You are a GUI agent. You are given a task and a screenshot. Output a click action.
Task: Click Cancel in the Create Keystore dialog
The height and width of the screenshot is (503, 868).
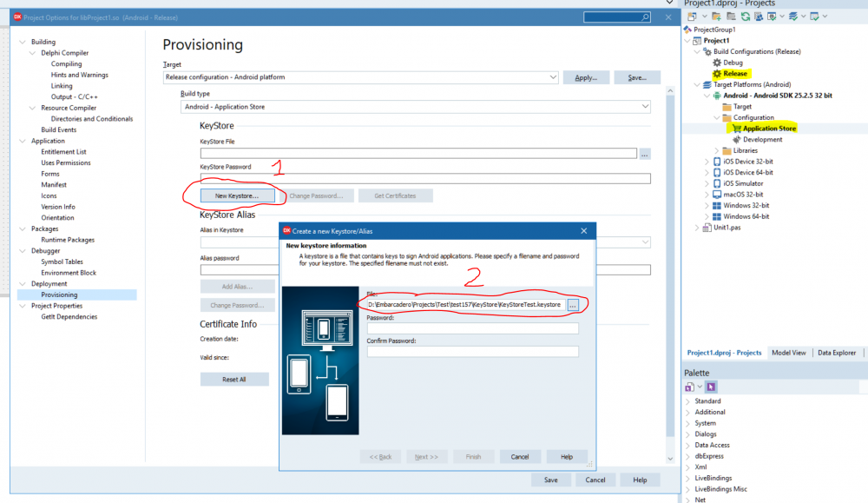click(519, 456)
